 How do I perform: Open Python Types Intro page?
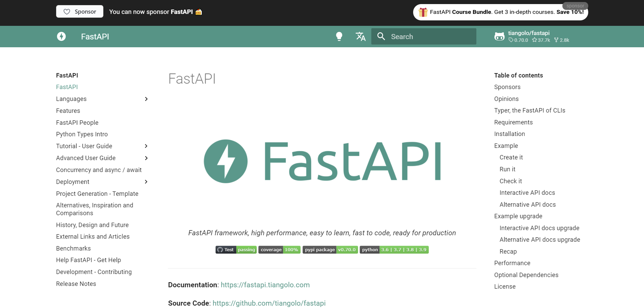click(82, 134)
